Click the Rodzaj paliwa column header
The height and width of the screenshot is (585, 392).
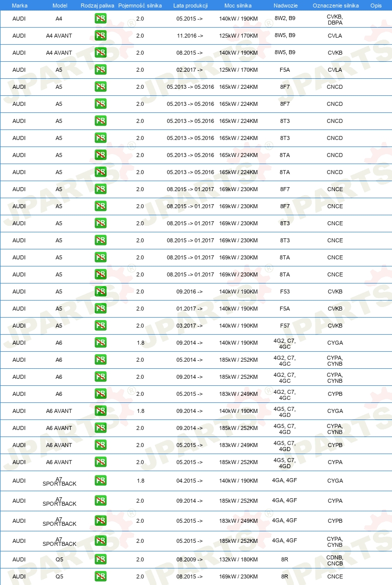pos(97,6)
